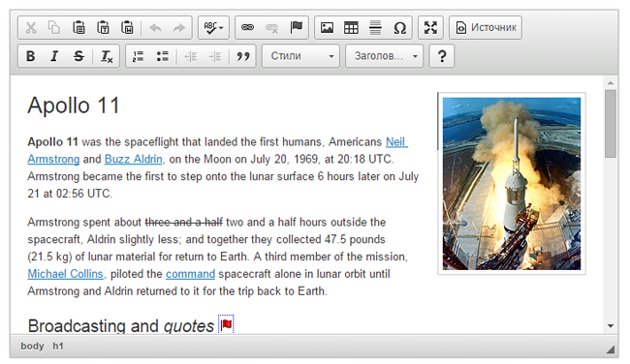Viewport: 630px width, 364px height.
Task: Select h1 in the elements path bar
Action: [x=58, y=346]
